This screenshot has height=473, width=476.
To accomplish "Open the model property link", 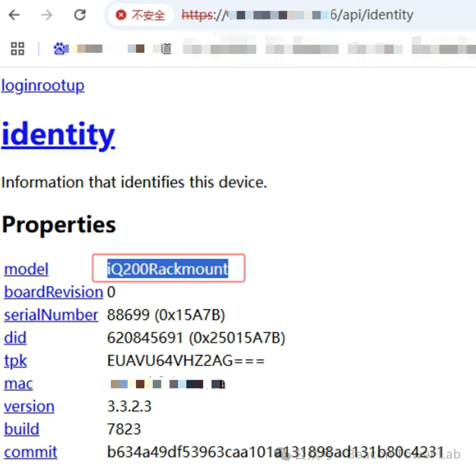I will (x=26, y=269).
